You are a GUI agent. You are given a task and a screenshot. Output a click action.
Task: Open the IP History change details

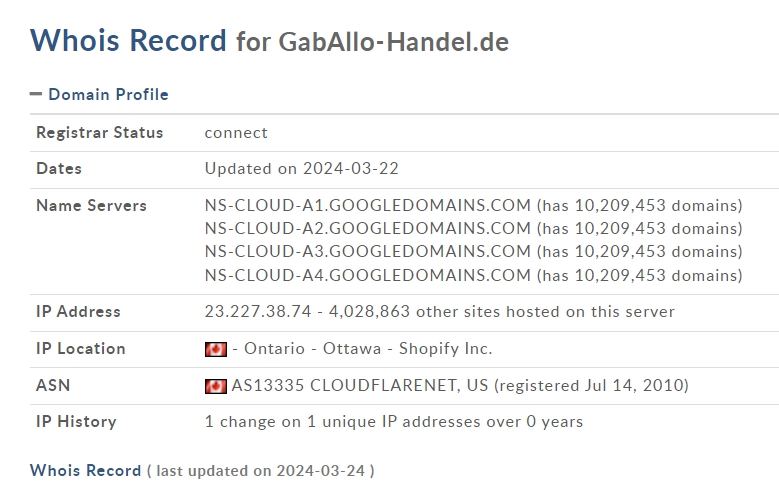393,422
